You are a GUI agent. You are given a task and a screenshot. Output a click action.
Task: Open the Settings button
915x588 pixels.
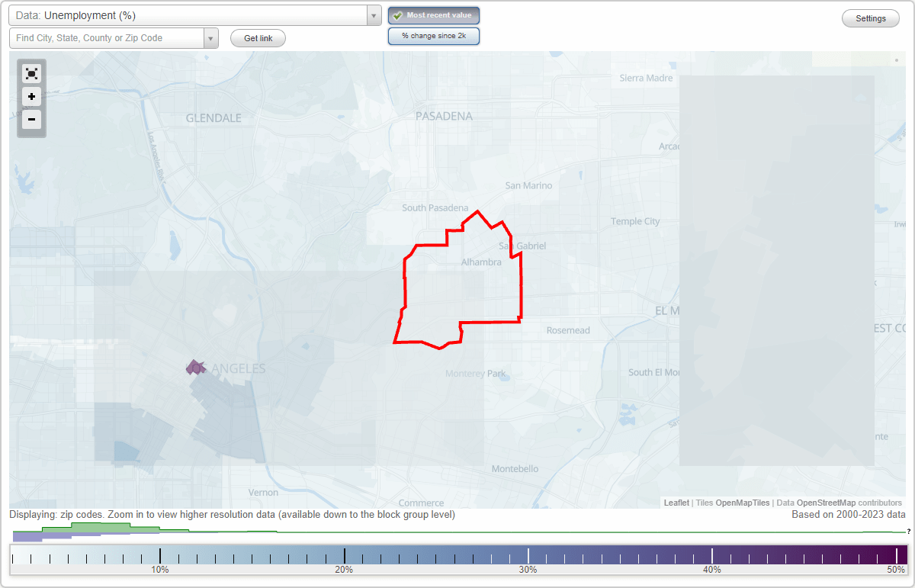pos(870,18)
